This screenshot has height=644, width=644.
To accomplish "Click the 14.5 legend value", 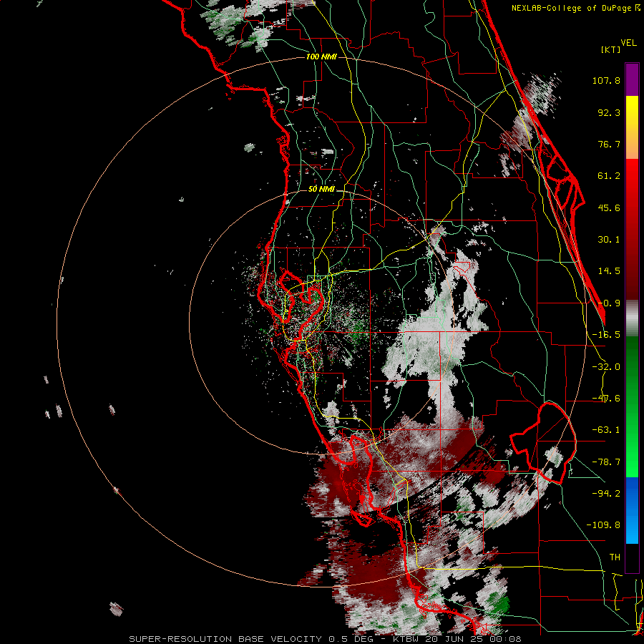I will [609, 271].
